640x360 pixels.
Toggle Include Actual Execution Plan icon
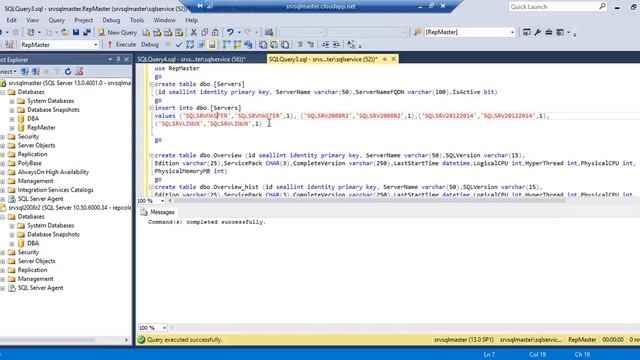[226, 44]
